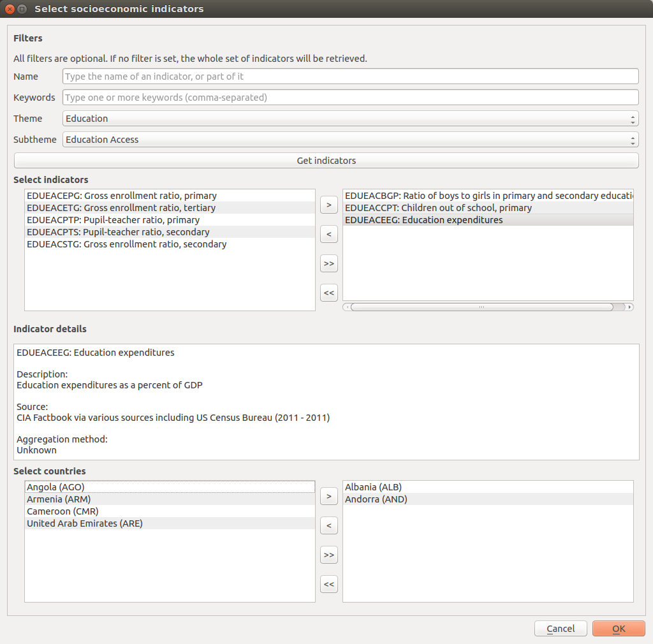Image resolution: width=653 pixels, height=644 pixels.
Task: Click the add-indicator '>' arrow button
Action: click(x=328, y=205)
